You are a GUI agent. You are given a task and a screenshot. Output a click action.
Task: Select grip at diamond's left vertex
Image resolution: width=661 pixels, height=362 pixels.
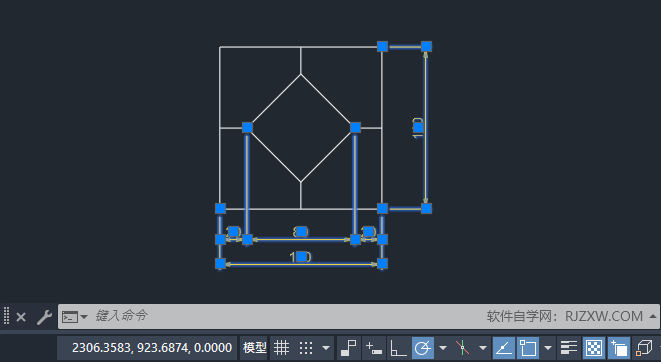[x=247, y=127]
